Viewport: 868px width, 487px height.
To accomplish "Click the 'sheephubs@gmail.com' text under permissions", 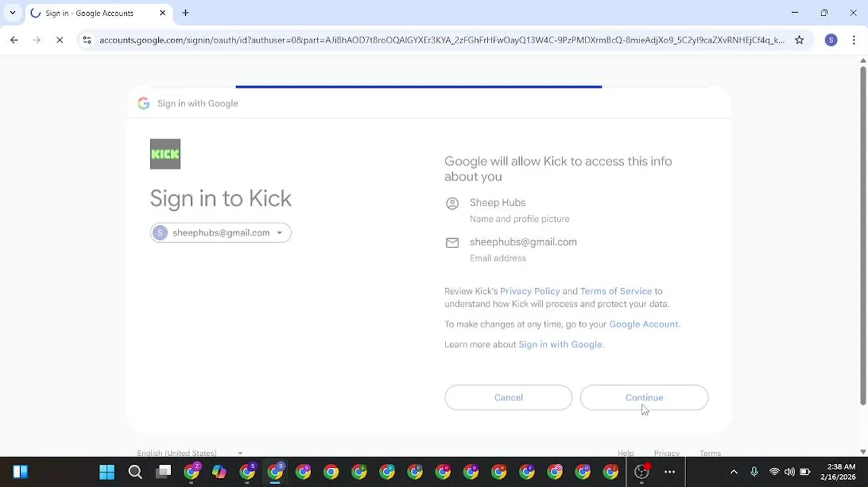I will click(x=523, y=241).
